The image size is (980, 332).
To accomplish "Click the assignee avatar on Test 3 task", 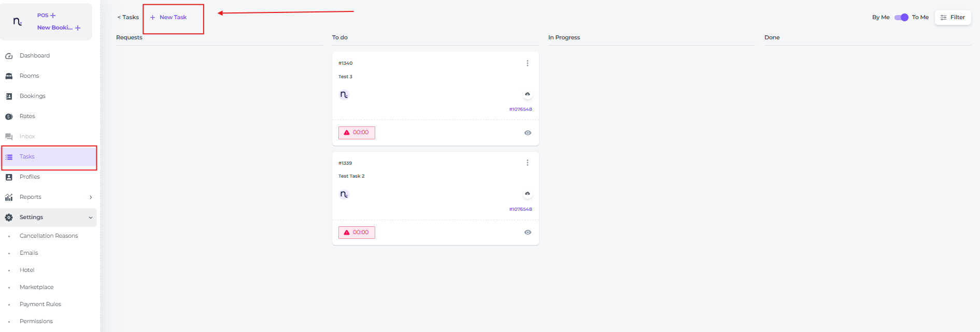I will coord(344,95).
